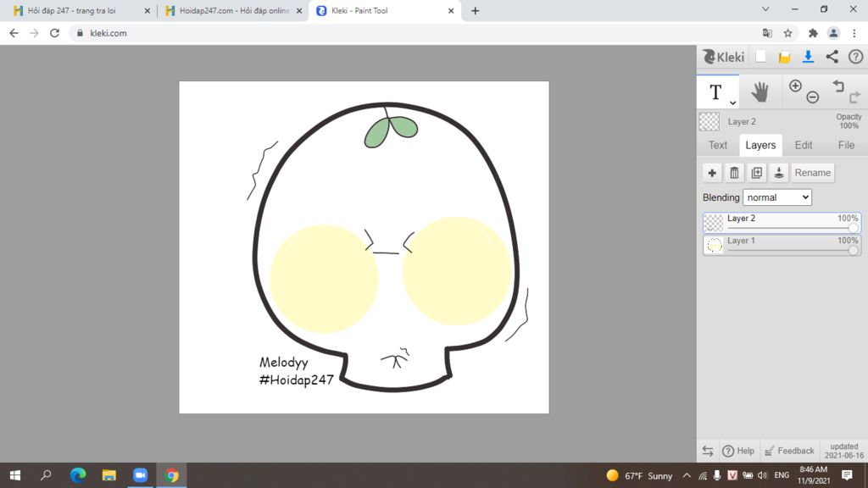Open Zoom from taskbar
868x488 pixels.
point(140,475)
